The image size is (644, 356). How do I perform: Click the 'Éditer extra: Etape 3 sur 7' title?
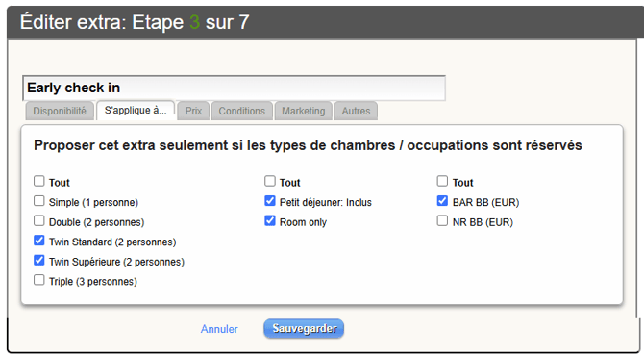135,22
